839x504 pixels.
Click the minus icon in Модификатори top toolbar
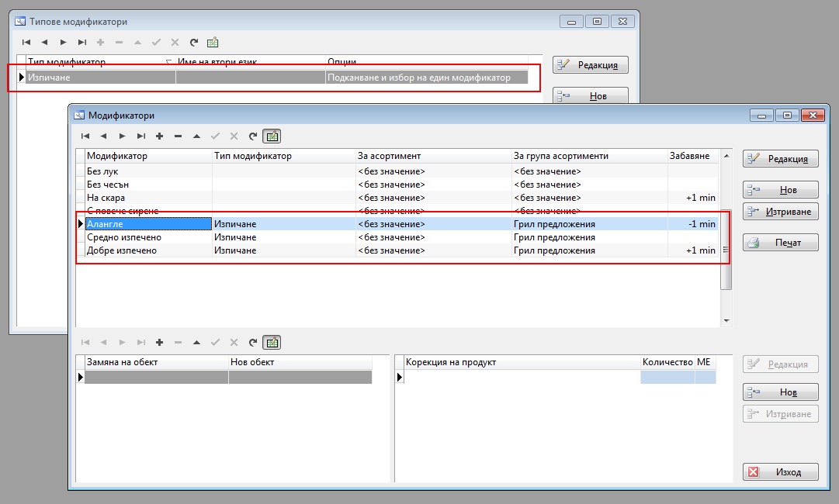click(178, 136)
